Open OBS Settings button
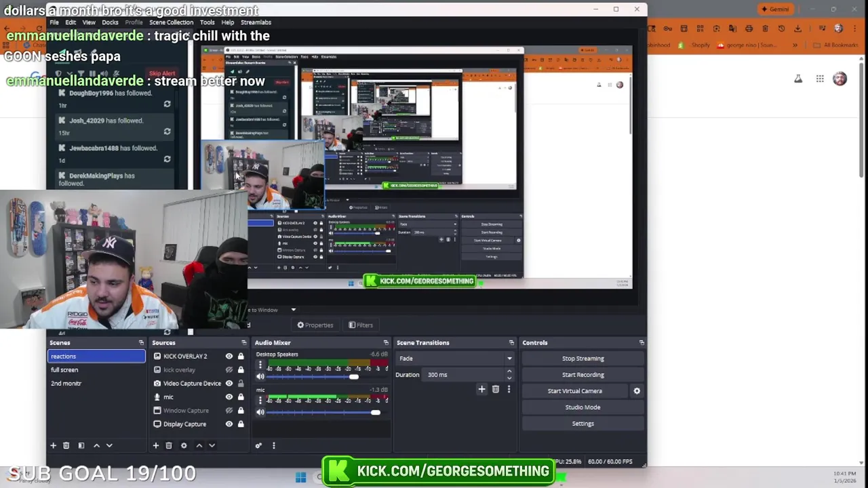Image resolution: width=868 pixels, height=488 pixels. point(583,424)
